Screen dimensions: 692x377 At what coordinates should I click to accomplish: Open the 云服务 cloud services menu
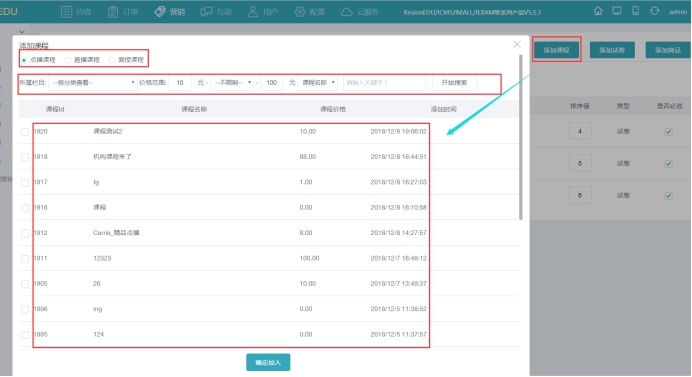360,12
